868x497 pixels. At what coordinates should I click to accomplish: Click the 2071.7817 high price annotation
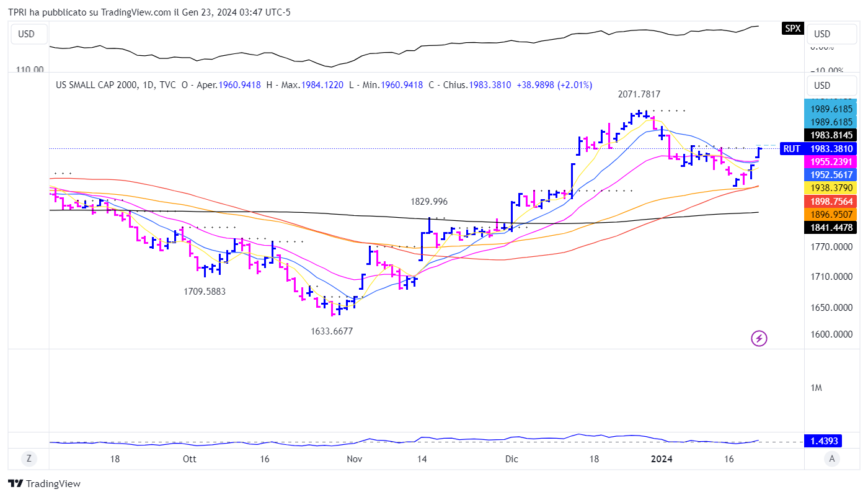[639, 94]
